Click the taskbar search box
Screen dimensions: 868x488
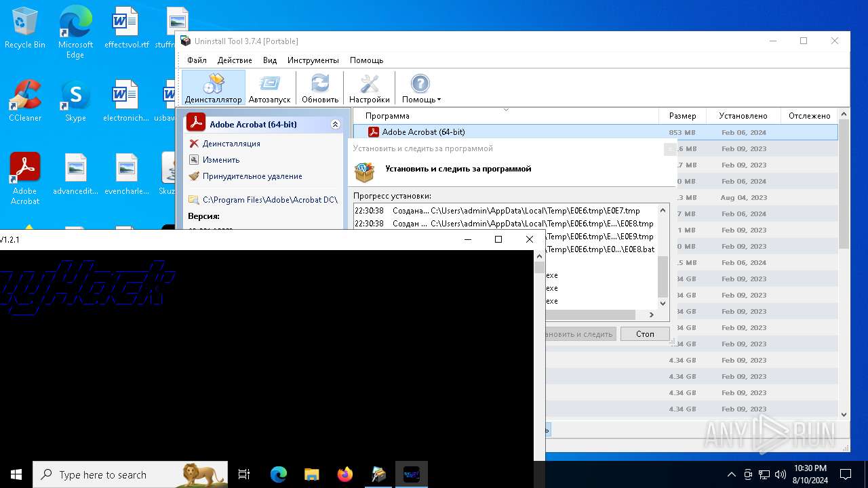point(130,474)
